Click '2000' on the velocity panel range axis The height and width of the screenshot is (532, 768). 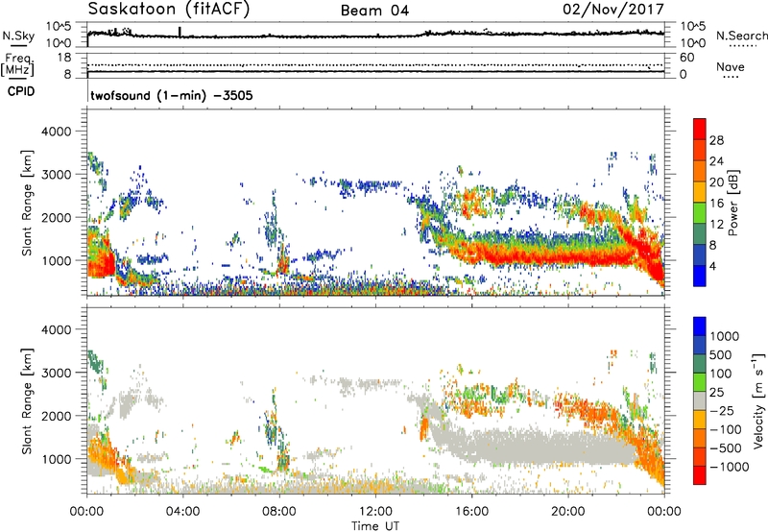pyautogui.click(x=56, y=416)
